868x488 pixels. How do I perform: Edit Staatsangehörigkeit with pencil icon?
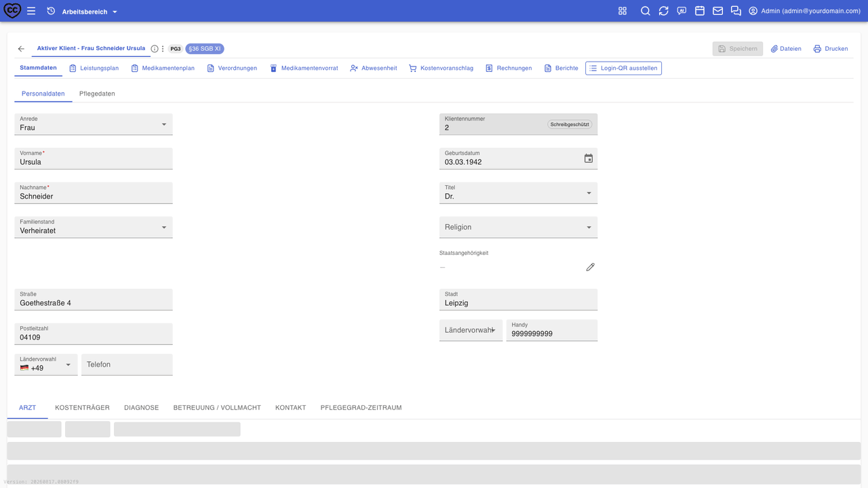point(590,267)
